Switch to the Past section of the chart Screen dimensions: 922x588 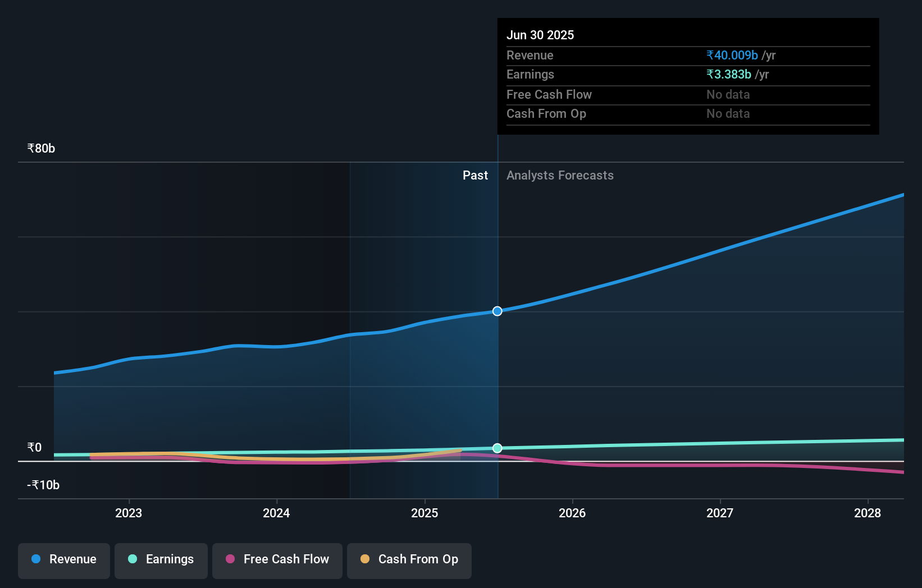(x=476, y=175)
